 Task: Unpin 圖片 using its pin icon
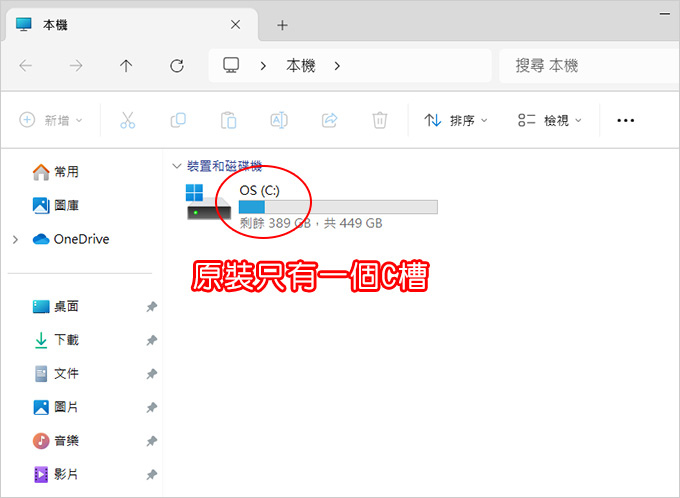click(x=151, y=407)
